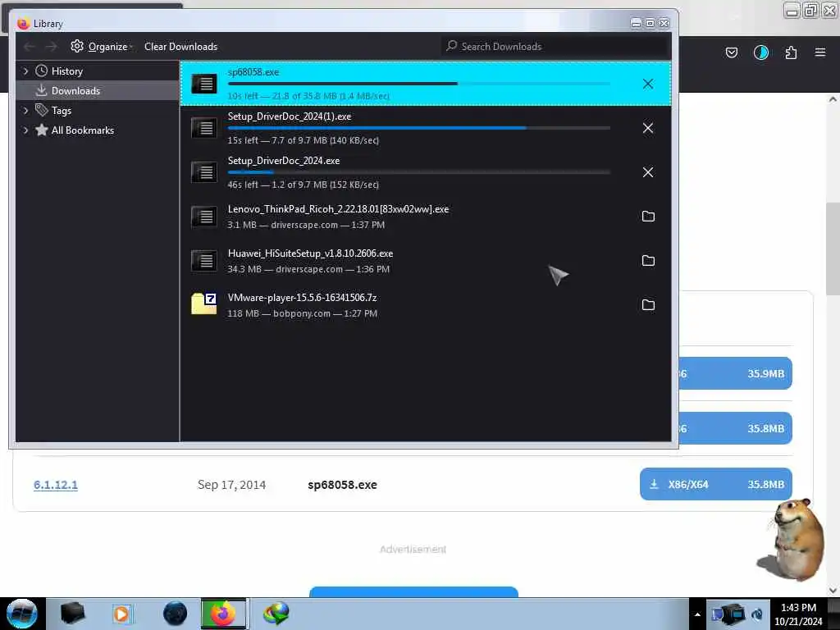Select the Lenovo_ThinkPad_Ricoh_2.22.18.01 filename
840x630 pixels.
tap(338, 209)
